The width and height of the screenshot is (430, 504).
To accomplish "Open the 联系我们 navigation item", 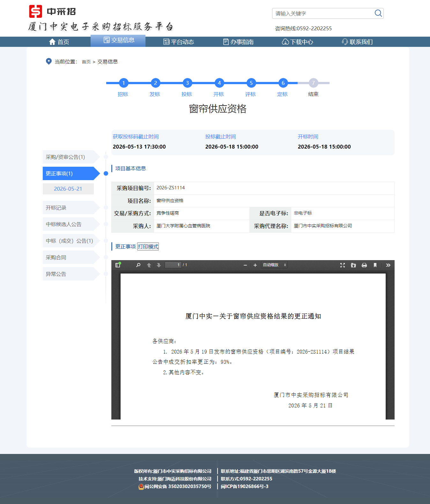I will (x=357, y=42).
